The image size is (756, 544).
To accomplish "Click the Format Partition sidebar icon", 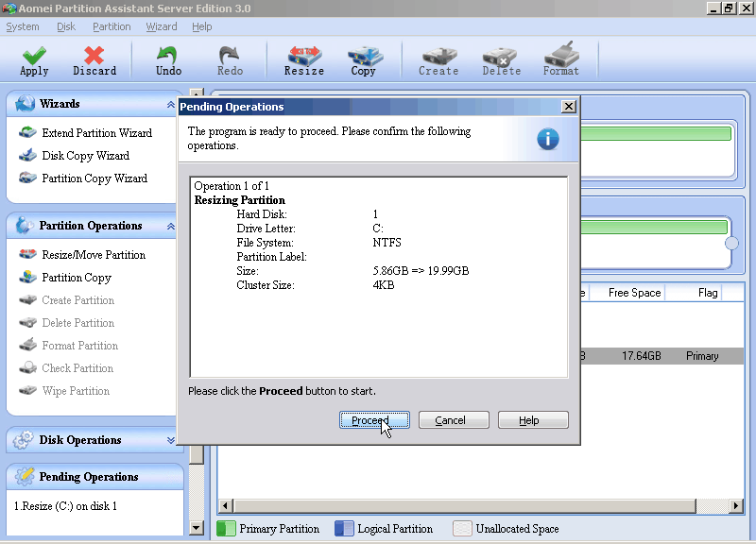I will [27, 344].
